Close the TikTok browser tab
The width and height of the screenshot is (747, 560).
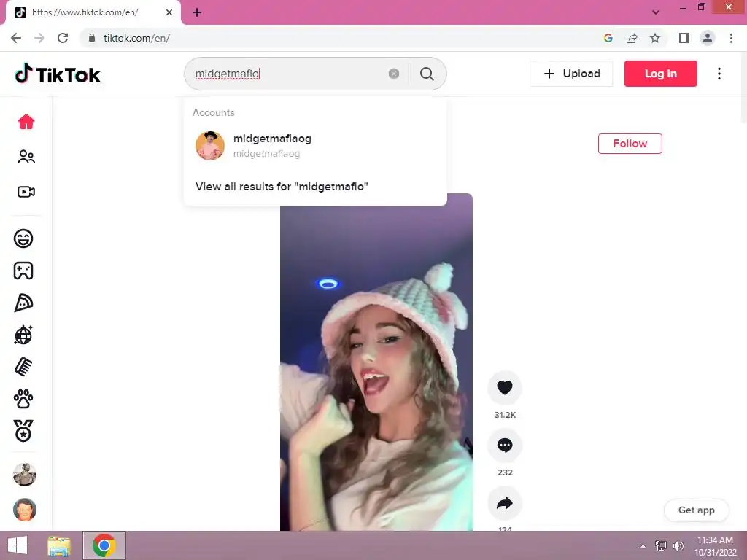(169, 12)
